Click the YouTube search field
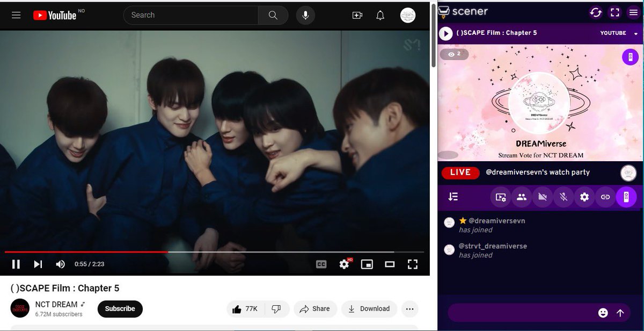Image resolution: width=644 pixels, height=331 pixels. coord(191,15)
